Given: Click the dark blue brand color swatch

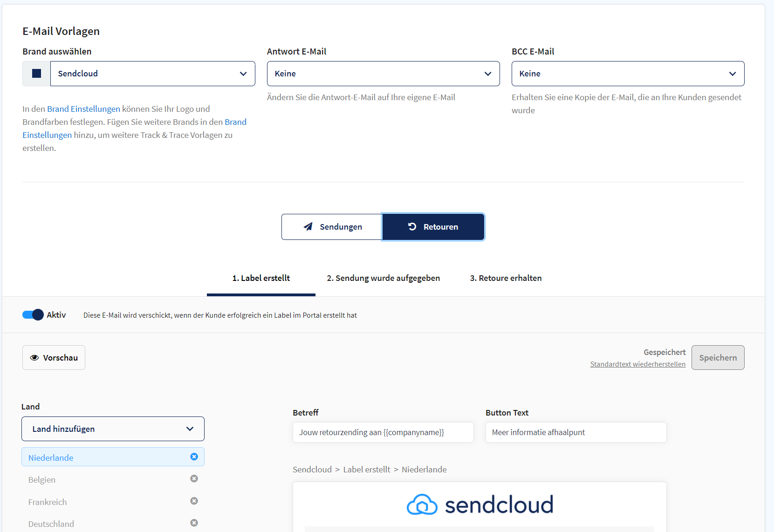Looking at the screenshot, I should tap(36, 74).
